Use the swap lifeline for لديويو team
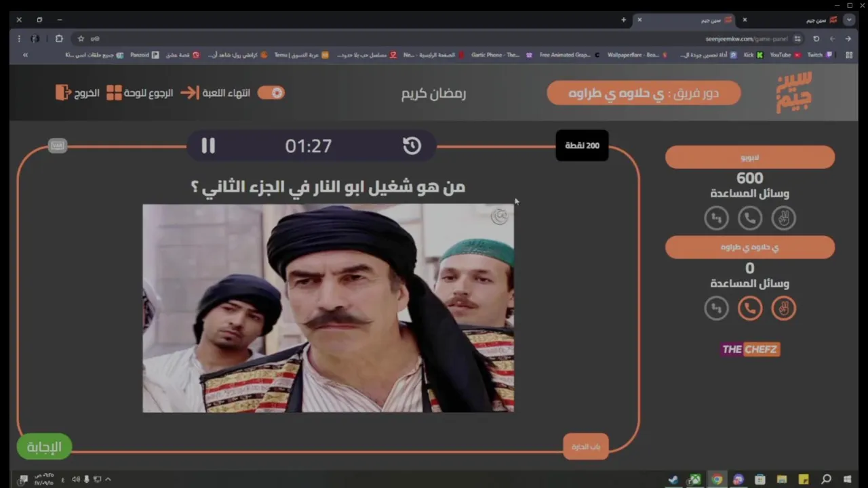Screen dimensions: 868x488 click(716, 218)
